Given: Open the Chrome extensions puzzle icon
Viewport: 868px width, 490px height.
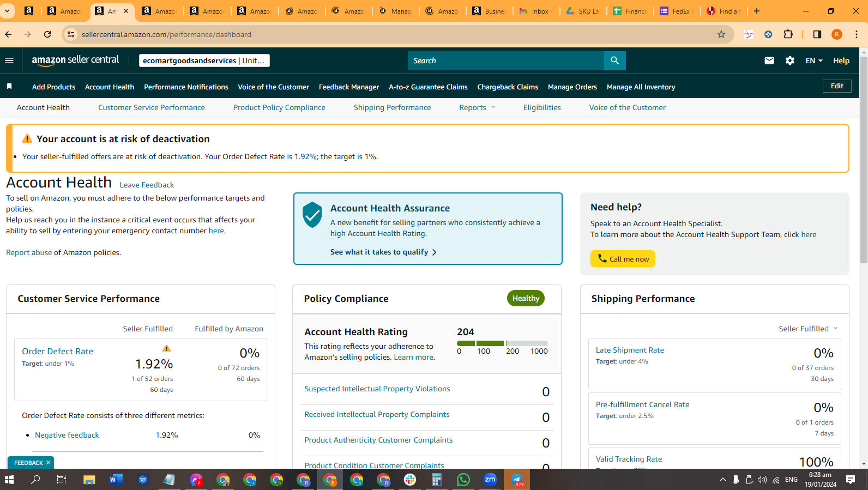Looking at the screenshot, I should 788,34.
